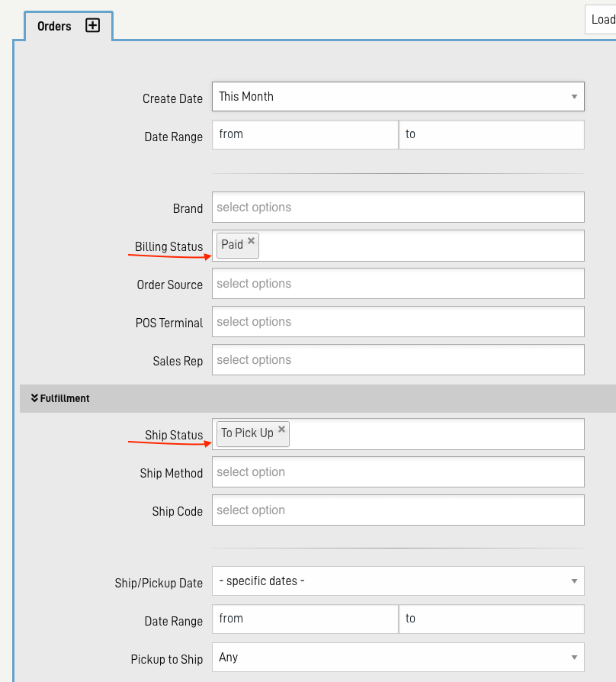Open the Create Date dropdown
Screen dimensions: 616x682
pos(398,97)
